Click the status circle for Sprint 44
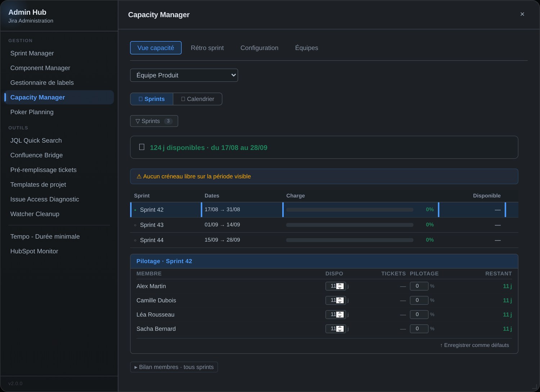The image size is (540, 392). (x=135, y=240)
